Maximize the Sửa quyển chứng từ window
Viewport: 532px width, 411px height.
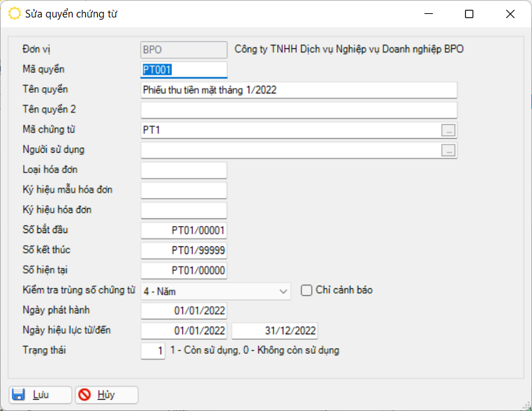pyautogui.click(x=468, y=14)
